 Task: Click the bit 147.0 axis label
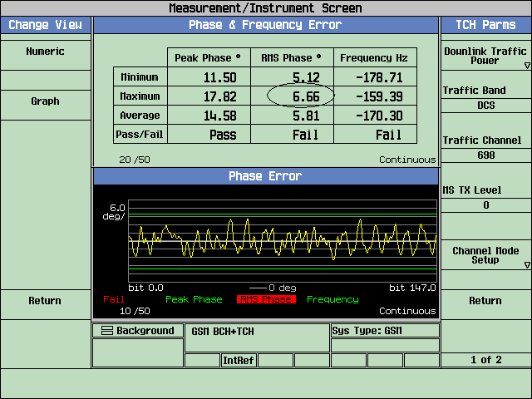(x=412, y=288)
